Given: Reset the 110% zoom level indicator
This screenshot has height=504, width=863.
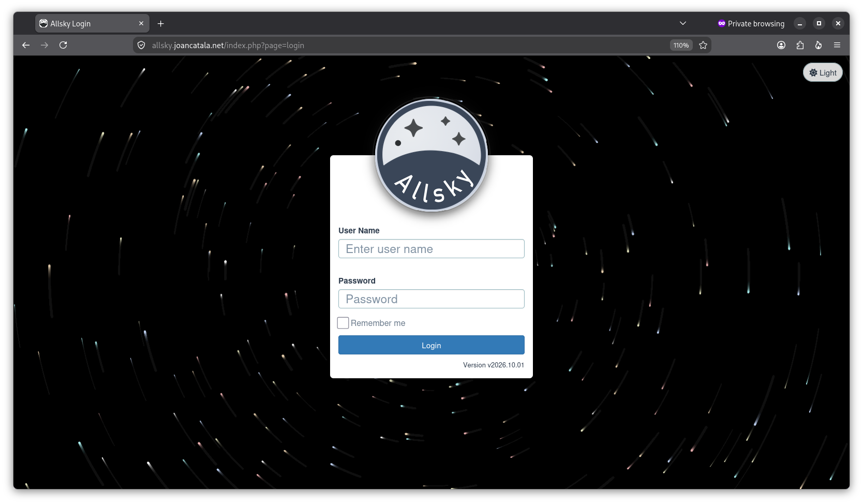Looking at the screenshot, I should (681, 45).
